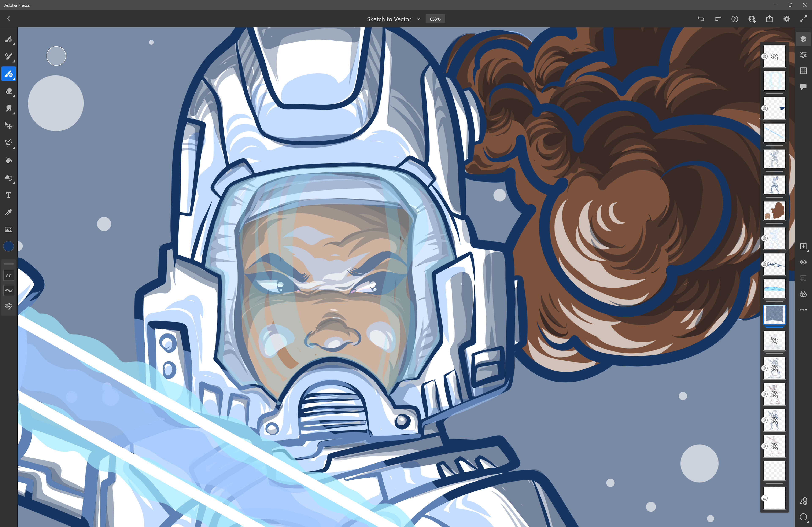The width and height of the screenshot is (812, 527).
Task: Toggle the Layers panel button
Action: click(x=803, y=39)
